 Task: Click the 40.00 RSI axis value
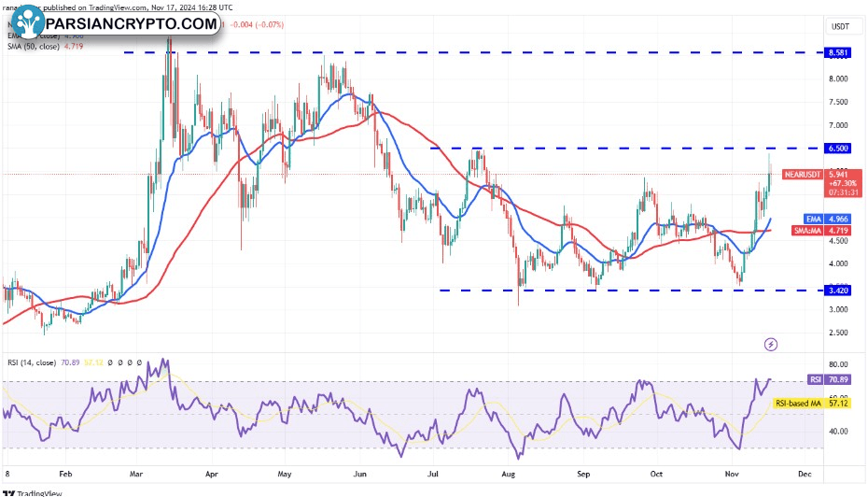(x=839, y=431)
